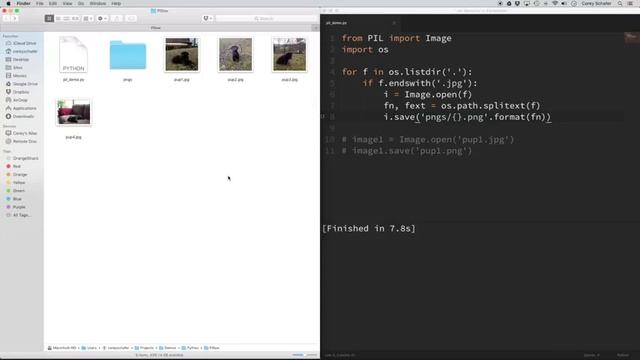Click Users in the path bar

click(89, 348)
